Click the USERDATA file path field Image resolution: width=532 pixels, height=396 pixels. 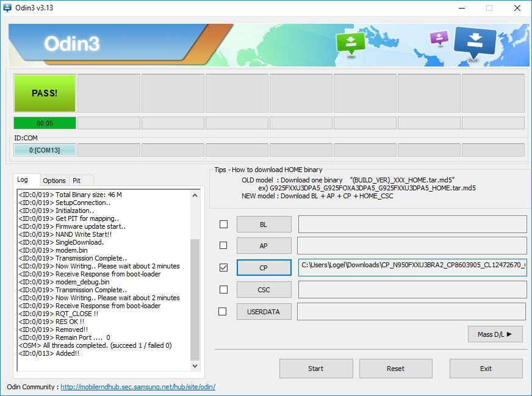(412, 312)
